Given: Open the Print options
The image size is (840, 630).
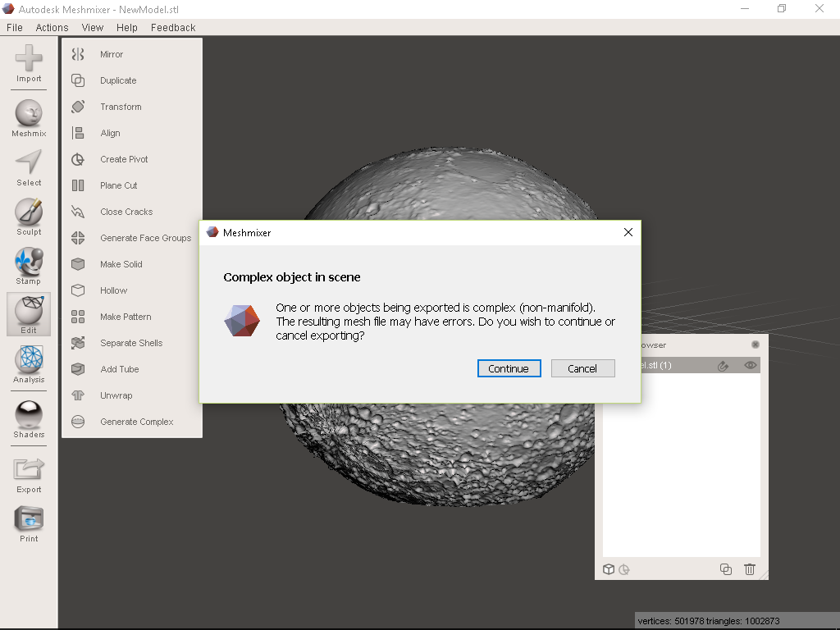Looking at the screenshot, I should [28, 525].
